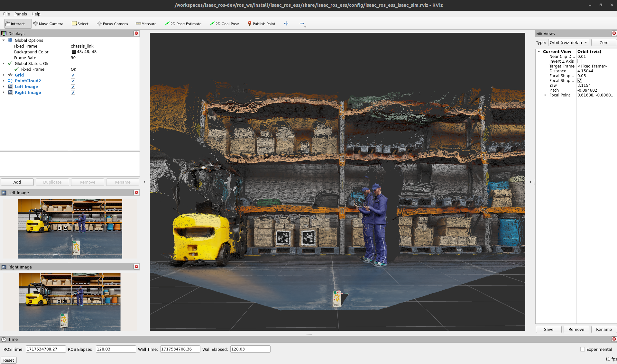Click the Add display button
Image resolution: width=617 pixels, height=364 pixels.
pyautogui.click(x=17, y=182)
